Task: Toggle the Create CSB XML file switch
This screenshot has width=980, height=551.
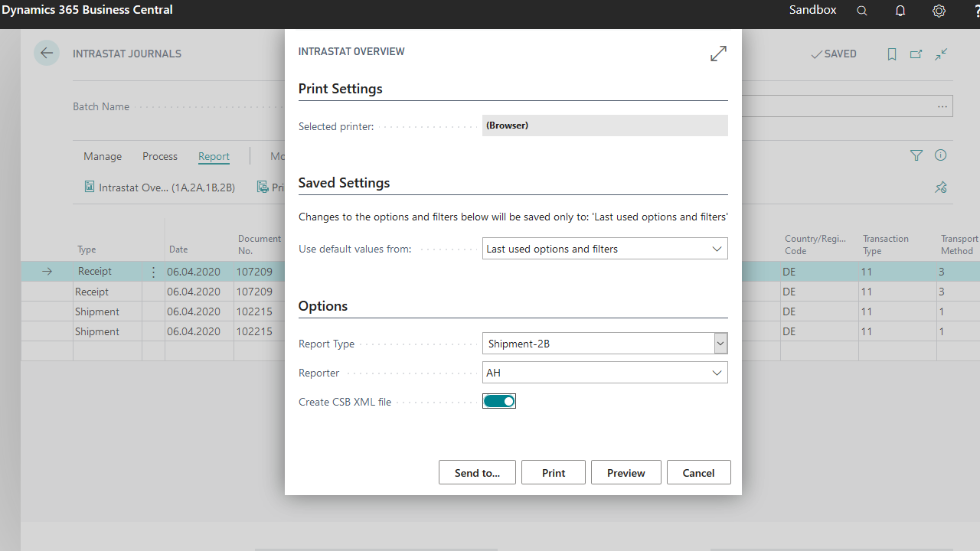Action: (x=499, y=401)
